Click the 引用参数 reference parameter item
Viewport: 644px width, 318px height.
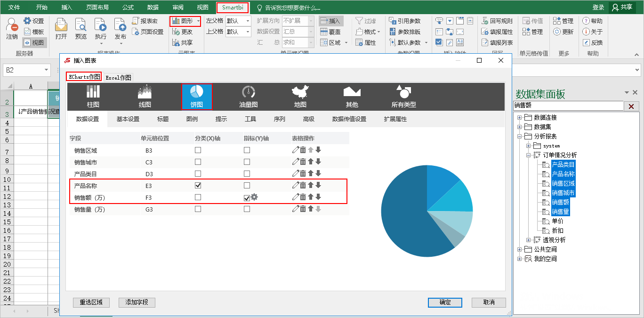pos(405,21)
